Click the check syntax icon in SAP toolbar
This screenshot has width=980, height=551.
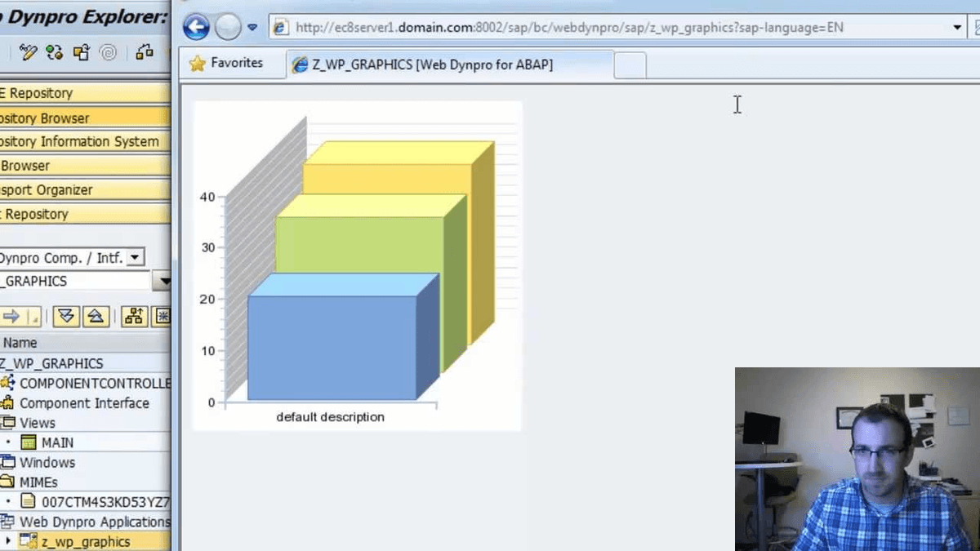coord(55,53)
